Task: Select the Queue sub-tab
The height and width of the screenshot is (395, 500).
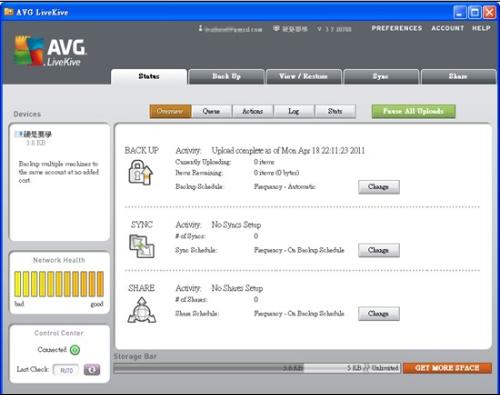Action: coord(211,111)
